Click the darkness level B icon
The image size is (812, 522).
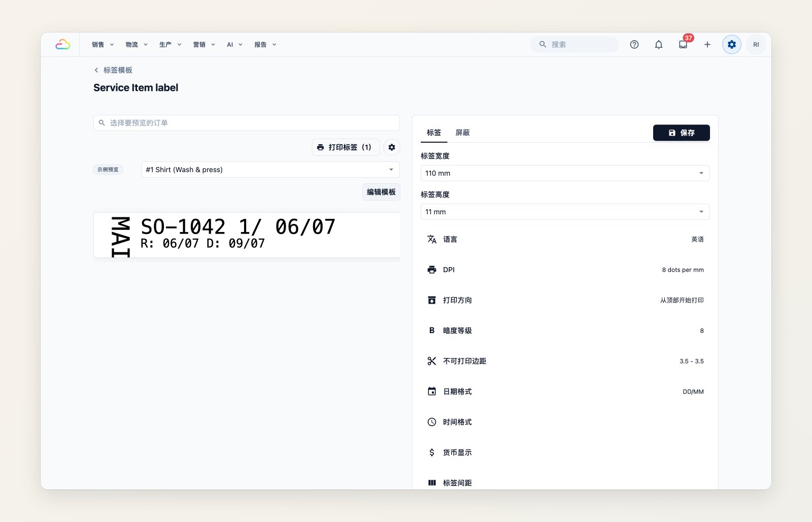(x=432, y=331)
